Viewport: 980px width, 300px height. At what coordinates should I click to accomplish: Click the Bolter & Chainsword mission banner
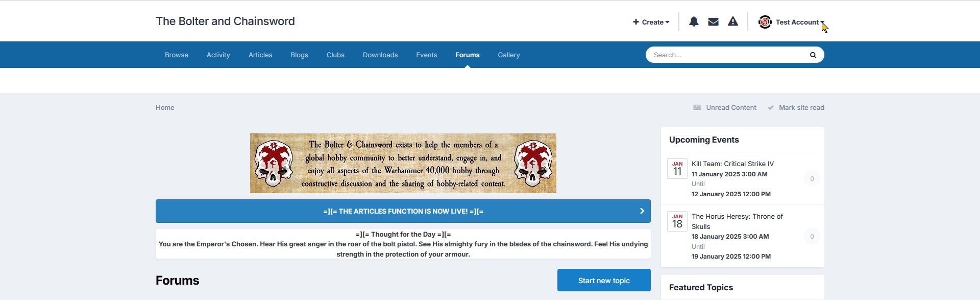(403, 164)
